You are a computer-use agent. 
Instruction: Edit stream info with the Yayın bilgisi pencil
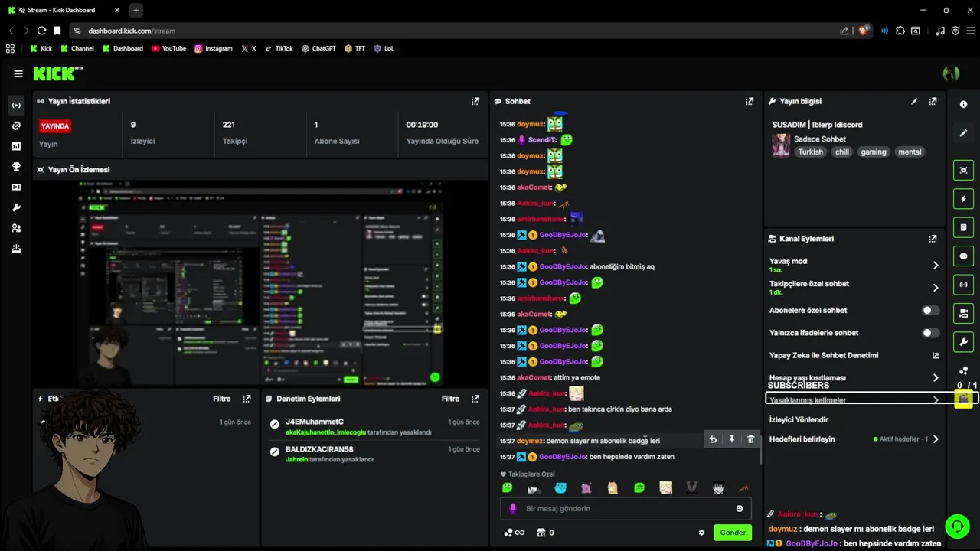914,101
